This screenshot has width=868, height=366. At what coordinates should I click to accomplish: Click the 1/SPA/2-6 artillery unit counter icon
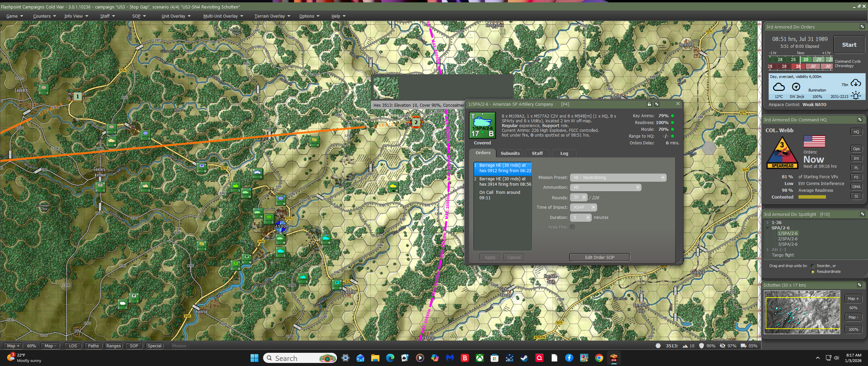coord(482,125)
